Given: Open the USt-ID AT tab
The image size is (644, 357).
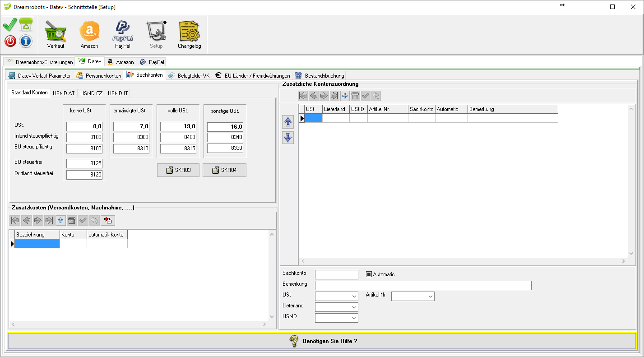Looking at the screenshot, I should (x=64, y=93).
